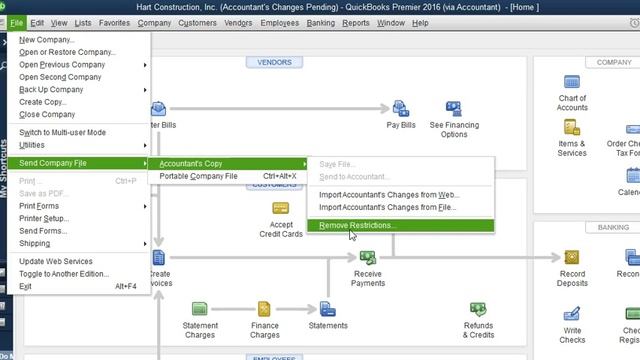Screen dimensions: 640x360
Task: Open Items & Services icon
Action: point(571,127)
